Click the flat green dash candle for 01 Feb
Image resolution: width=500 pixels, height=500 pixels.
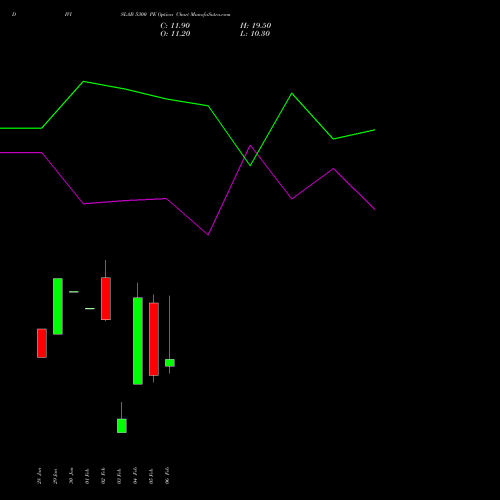coord(90,309)
